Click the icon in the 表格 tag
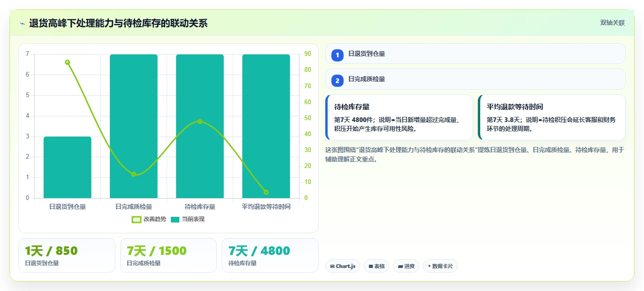Screen dimensions: 644x291 (371, 266)
